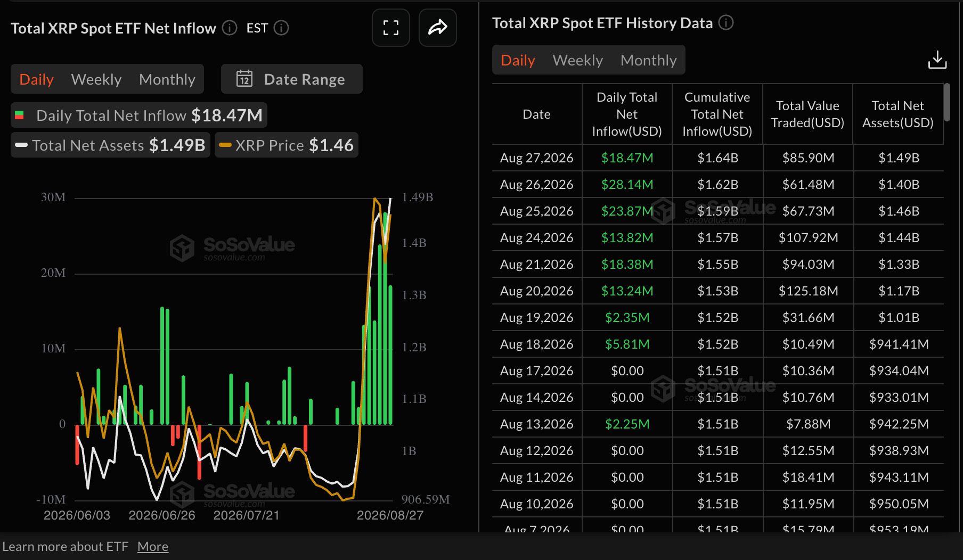Select the Aug 20,2026 date cell
Screen dimensions: 963x560
click(x=537, y=291)
